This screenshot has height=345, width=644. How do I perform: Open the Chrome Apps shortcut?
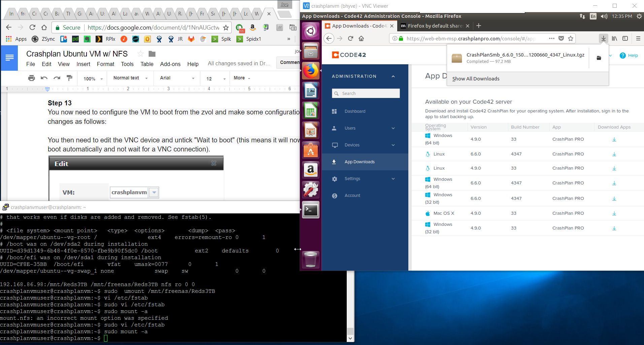click(16, 39)
